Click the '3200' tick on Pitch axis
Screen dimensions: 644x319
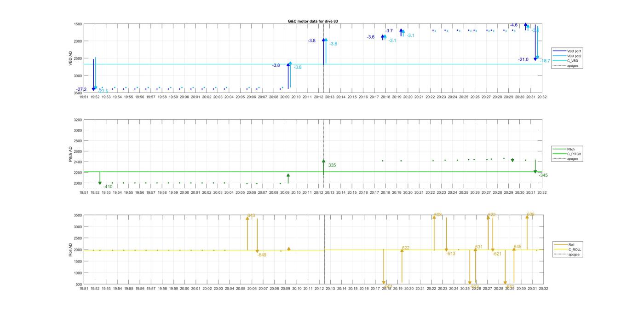click(x=78, y=120)
